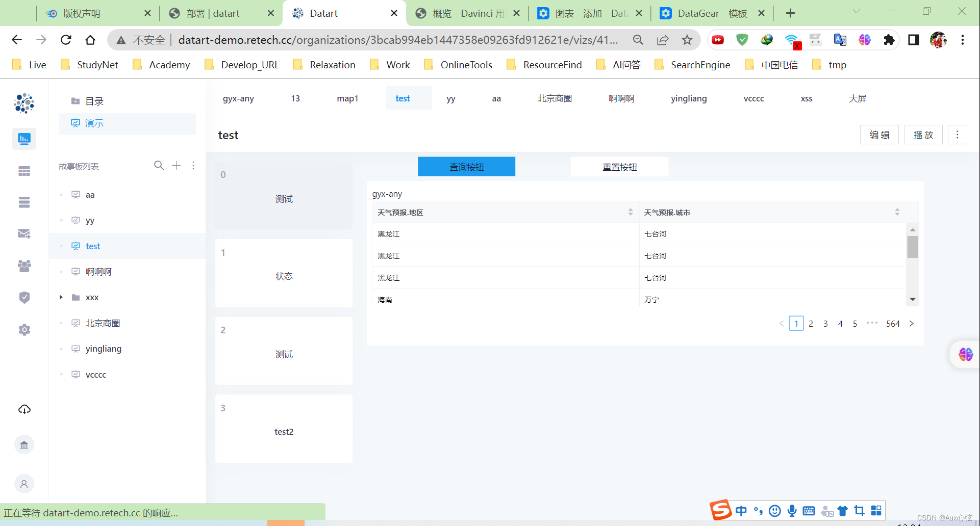The image size is (980, 526).
Task: Go to page 2 in table pagination
Action: point(811,323)
